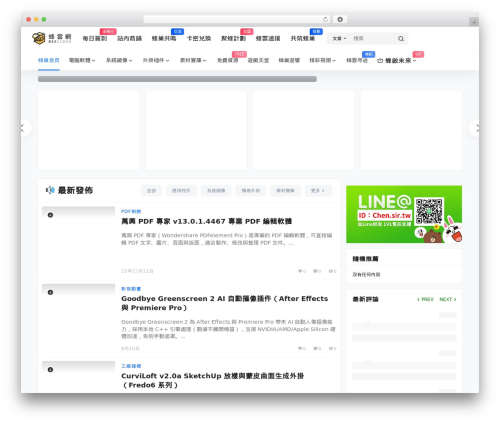
Task: Go to previous carousel slide arrow
Action: click(23, 128)
